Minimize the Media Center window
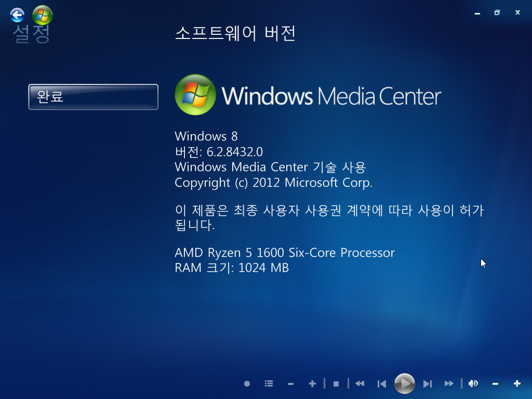 pyautogui.click(x=477, y=13)
